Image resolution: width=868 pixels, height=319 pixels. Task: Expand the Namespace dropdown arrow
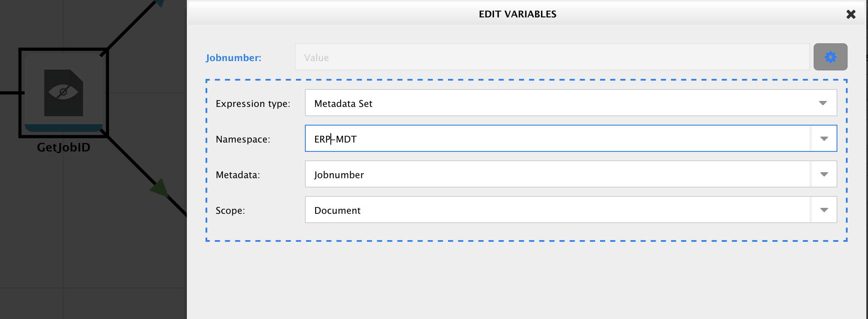pyautogui.click(x=824, y=139)
